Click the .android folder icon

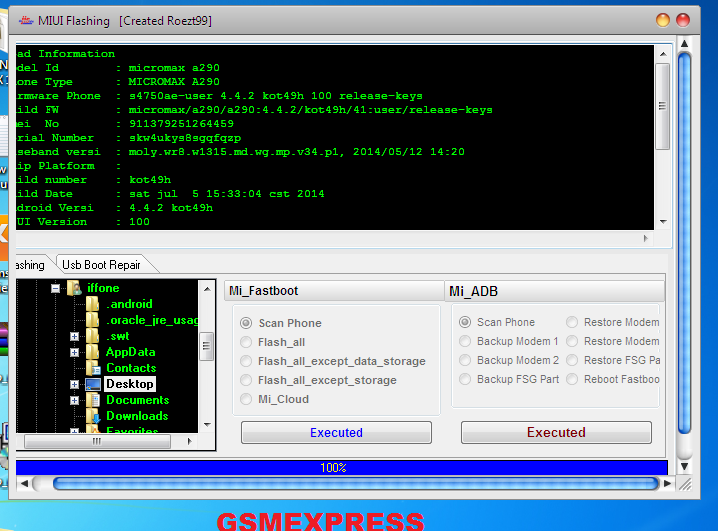click(92, 304)
